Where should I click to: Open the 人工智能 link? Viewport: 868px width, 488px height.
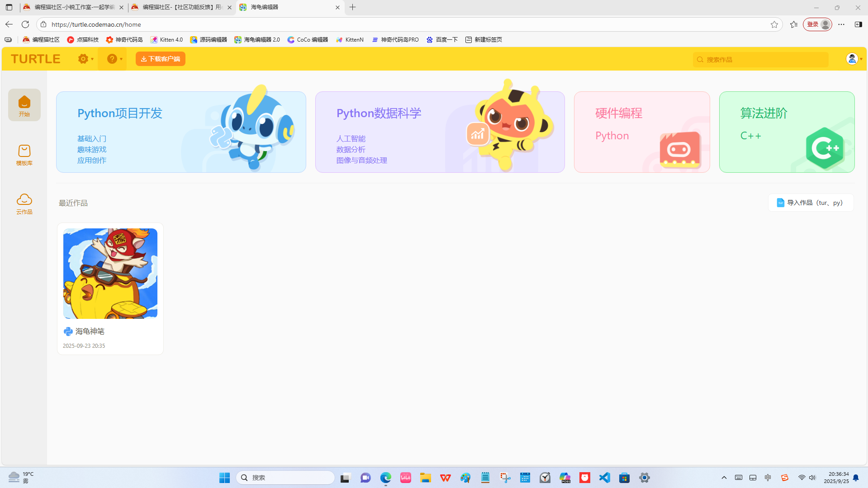click(x=351, y=139)
